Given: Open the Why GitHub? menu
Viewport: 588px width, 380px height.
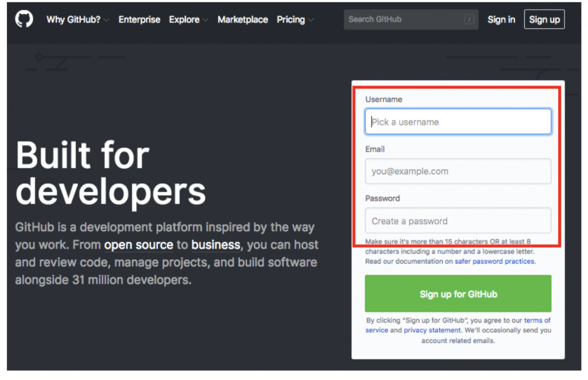Looking at the screenshot, I should tap(73, 20).
